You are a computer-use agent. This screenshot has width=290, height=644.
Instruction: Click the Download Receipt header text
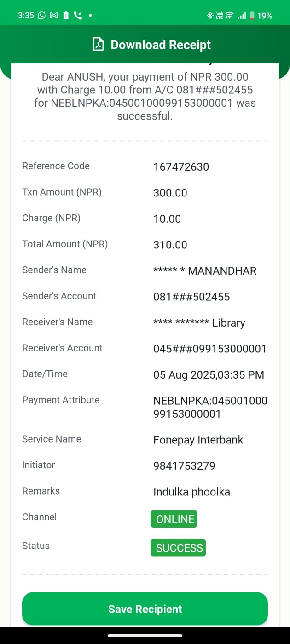[161, 45]
